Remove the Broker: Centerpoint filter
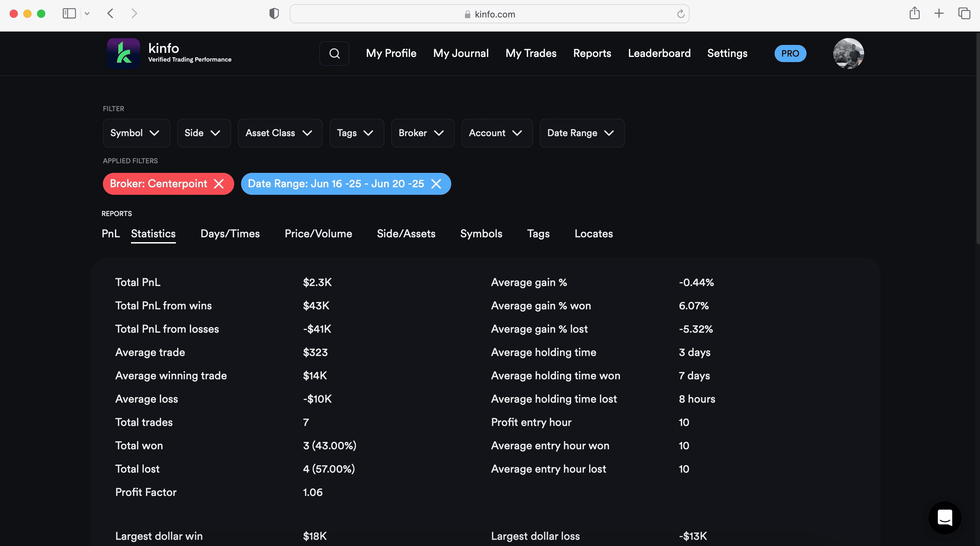This screenshot has height=546, width=980. [x=219, y=184]
